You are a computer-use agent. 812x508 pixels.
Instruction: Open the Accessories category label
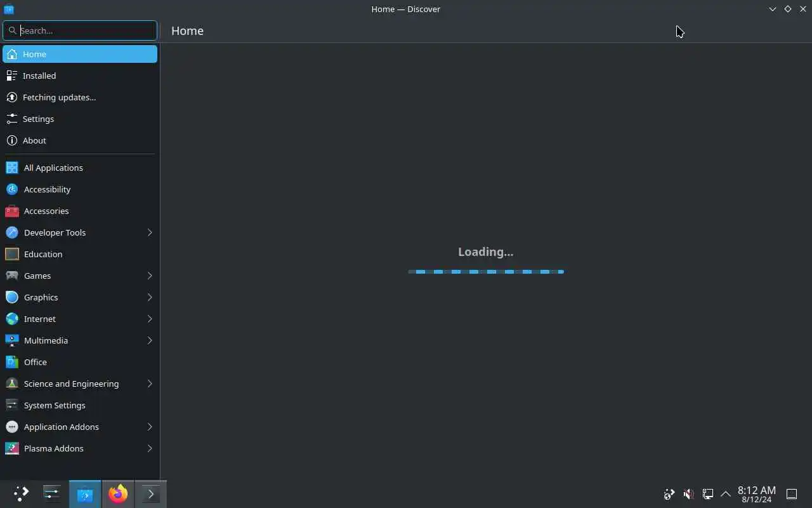[x=46, y=211]
